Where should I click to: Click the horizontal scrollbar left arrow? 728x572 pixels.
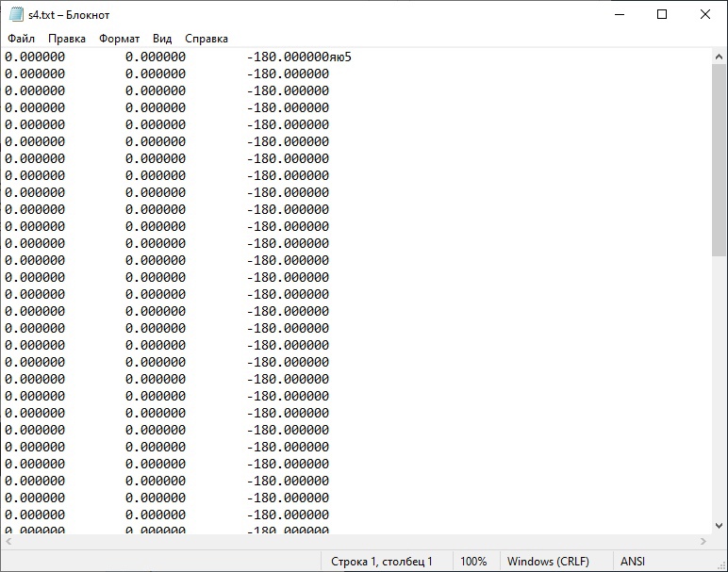pyautogui.click(x=8, y=542)
